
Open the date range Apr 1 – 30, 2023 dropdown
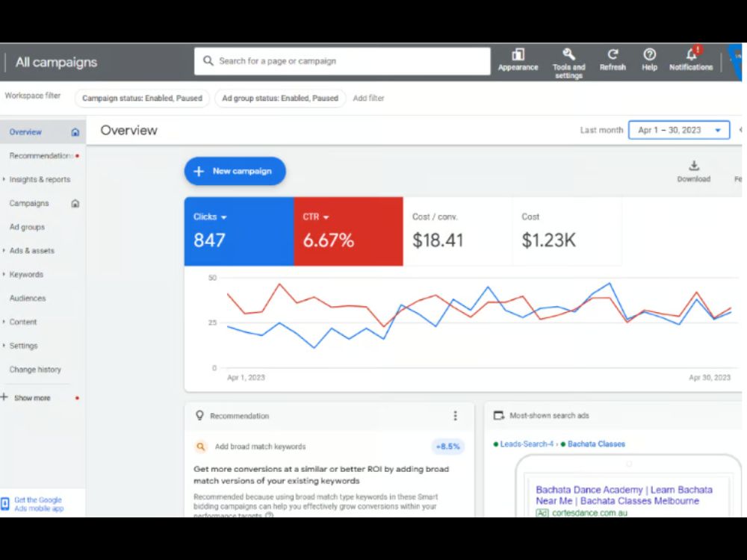click(679, 130)
